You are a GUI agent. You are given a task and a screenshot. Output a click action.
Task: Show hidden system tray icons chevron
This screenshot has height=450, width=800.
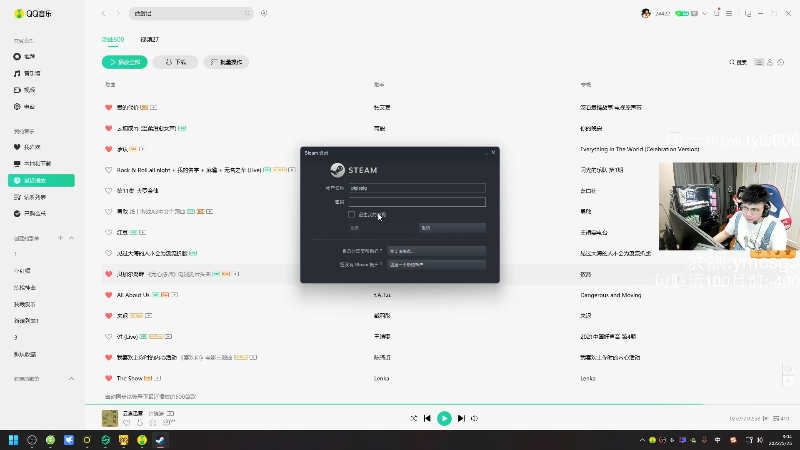[642, 440]
